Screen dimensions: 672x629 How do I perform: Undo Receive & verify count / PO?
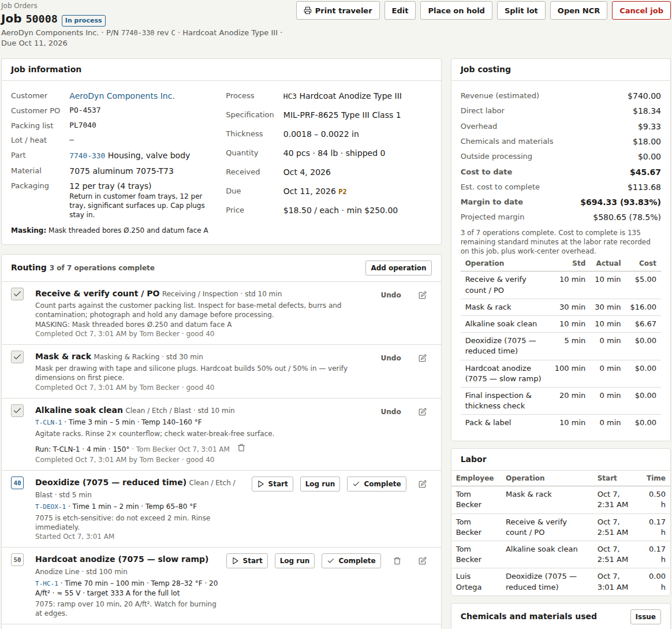click(391, 295)
